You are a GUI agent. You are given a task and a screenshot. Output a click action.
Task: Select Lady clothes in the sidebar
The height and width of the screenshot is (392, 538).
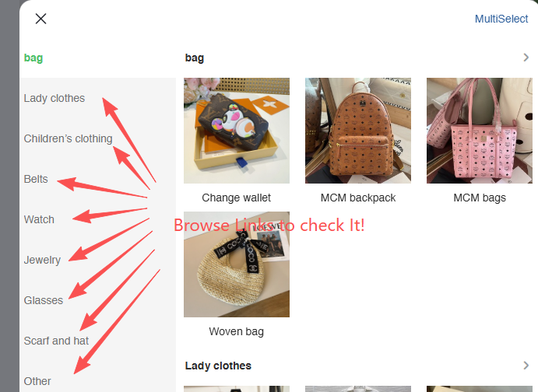55,98
